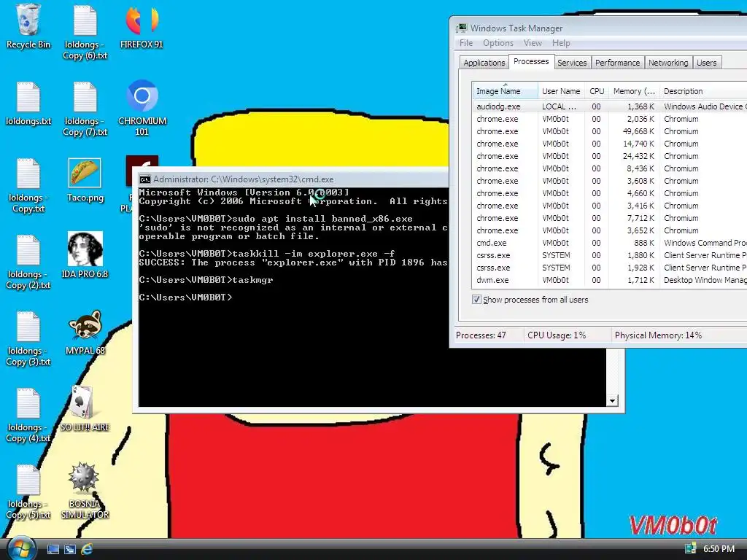Launch the MYPAL 68 raccoon icon

coord(85,332)
